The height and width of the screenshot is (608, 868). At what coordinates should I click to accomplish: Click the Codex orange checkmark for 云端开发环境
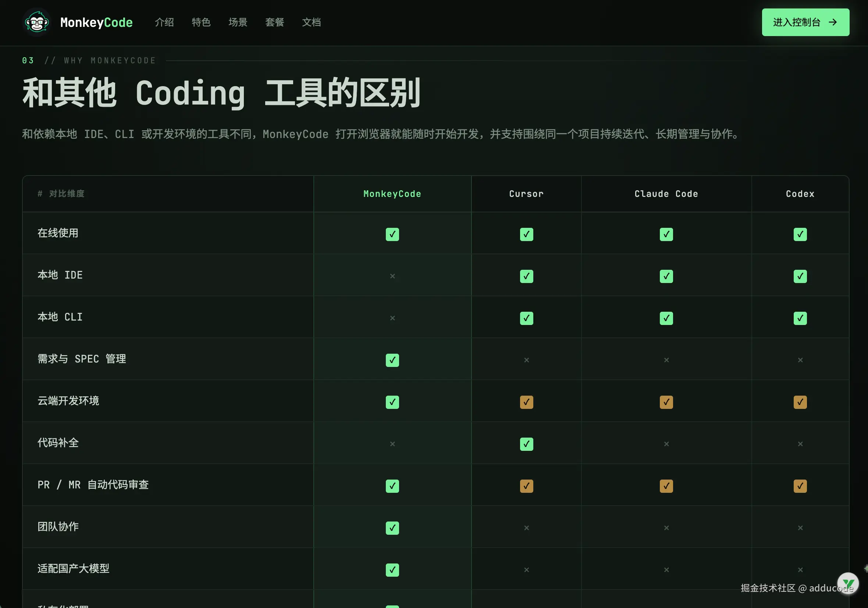tap(800, 402)
